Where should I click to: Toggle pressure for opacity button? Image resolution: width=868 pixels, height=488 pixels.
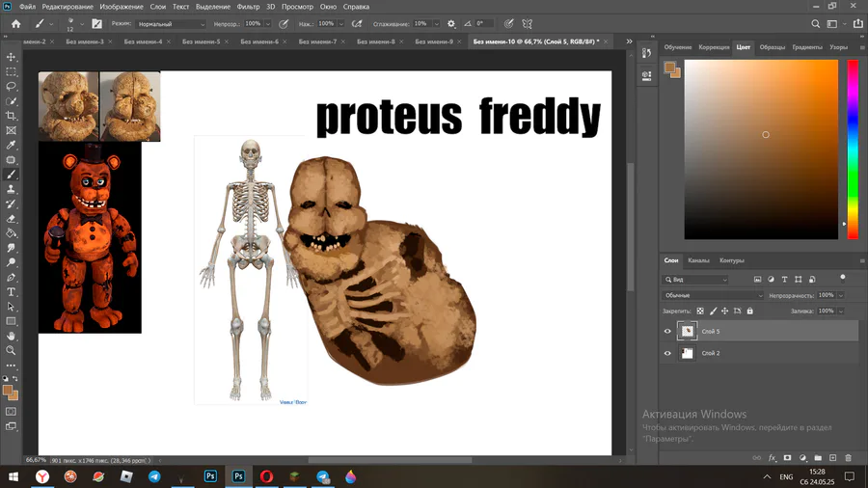[284, 24]
